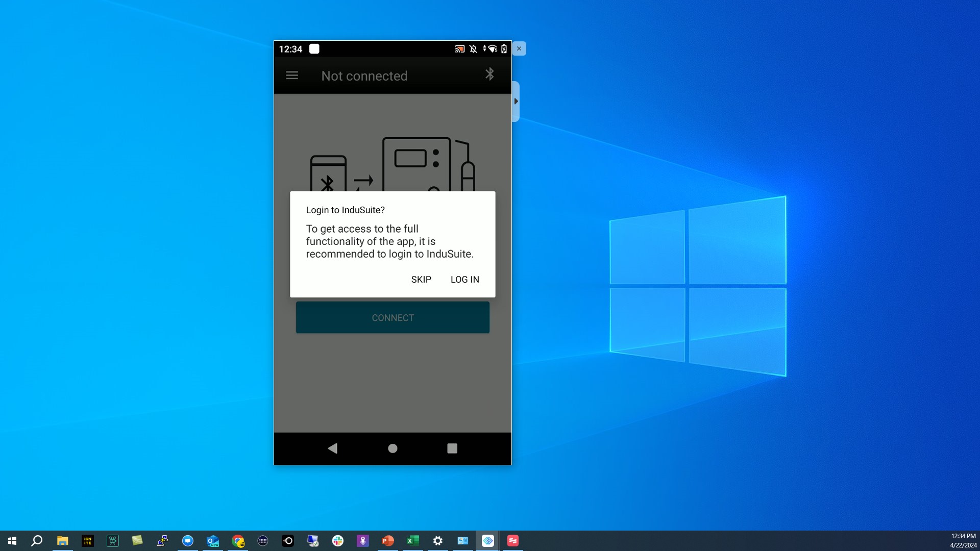Click the phone status bar time 12:34
Image resolution: width=980 pixels, height=551 pixels.
tap(290, 49)
